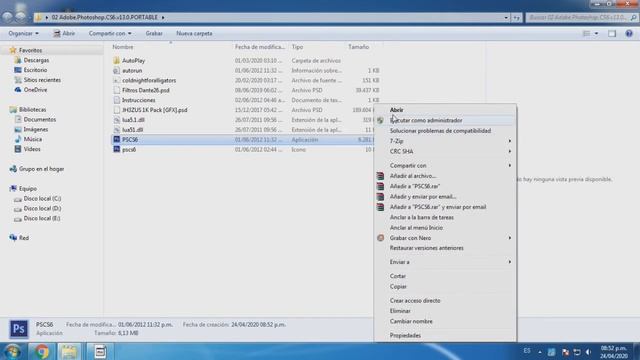Open the help icon in toolbar
Image resolution: width=640 pixels, height=360 pixels.
tap(629, 33)
